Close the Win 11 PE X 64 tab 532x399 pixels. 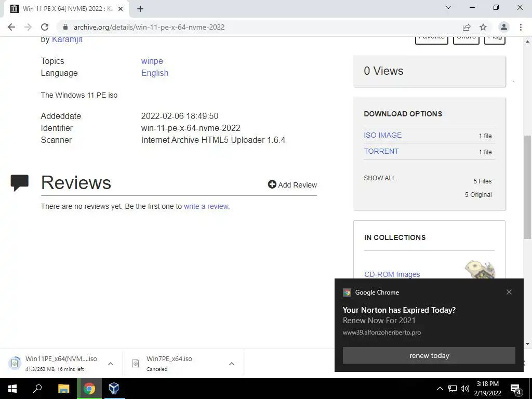point(121,9)
